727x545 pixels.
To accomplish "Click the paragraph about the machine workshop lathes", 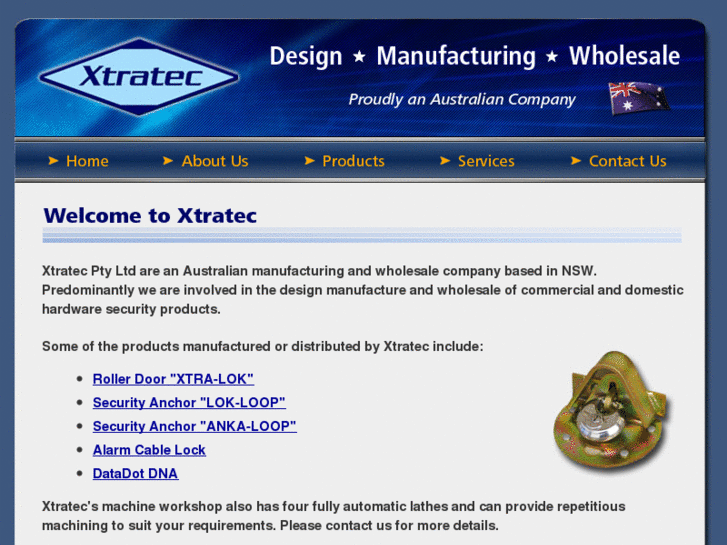I will tap(333, 516).
